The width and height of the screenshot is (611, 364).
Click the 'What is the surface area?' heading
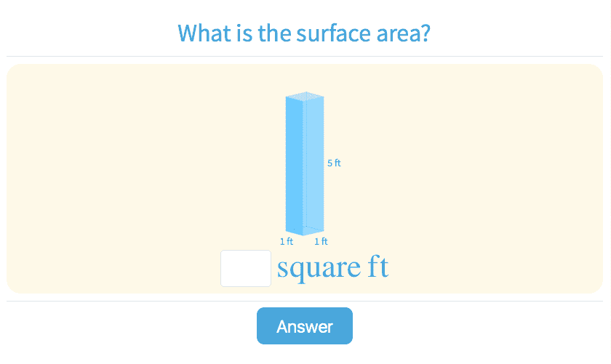point(305,33)
